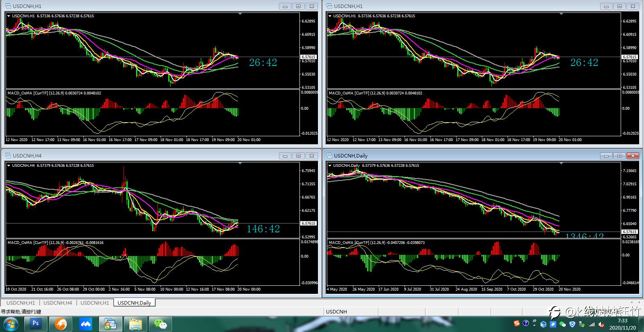Select the USDCNH,H1 tab beside USDCNH,Daily
644x332 pixels.
(x=95, y=303)
